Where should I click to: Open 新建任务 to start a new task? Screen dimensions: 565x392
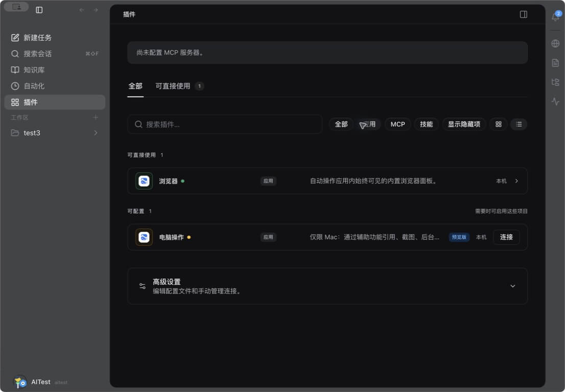point(55,37)
